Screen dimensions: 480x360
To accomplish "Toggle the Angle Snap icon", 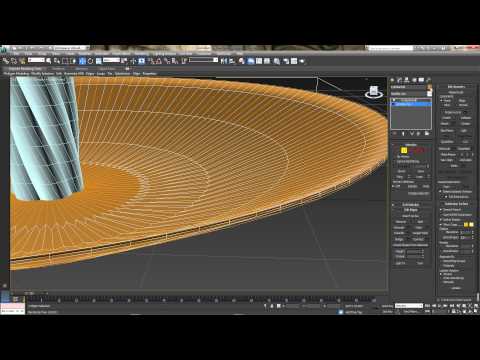I will (159, 61).
